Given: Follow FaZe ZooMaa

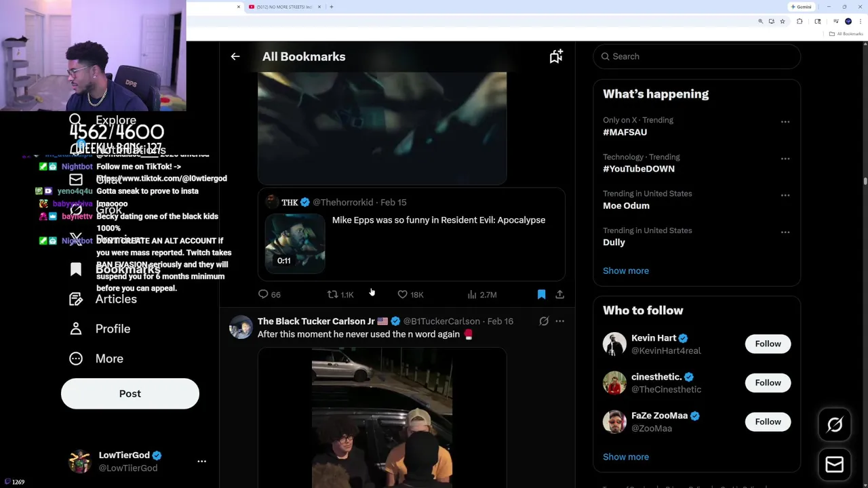Looking at the screenshot, I should 768,422.
